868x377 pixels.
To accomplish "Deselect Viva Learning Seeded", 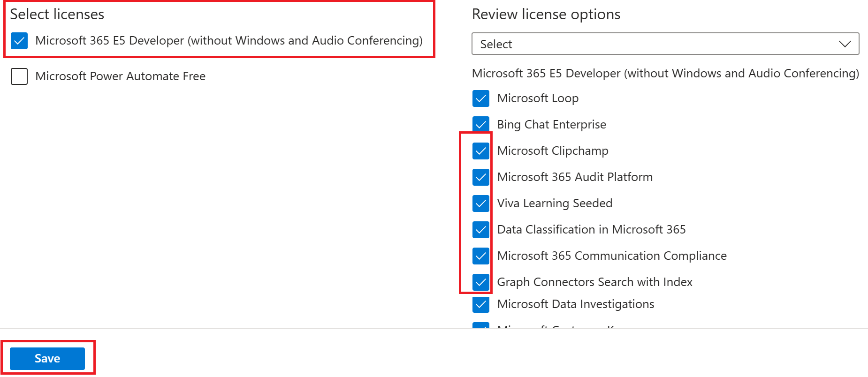I will 481,204.
